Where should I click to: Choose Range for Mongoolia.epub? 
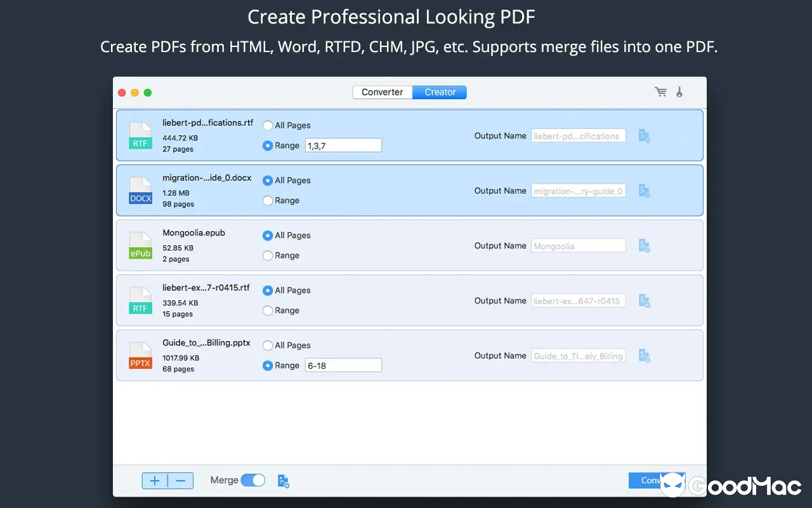pyautogui.click(x=268, y=255)
